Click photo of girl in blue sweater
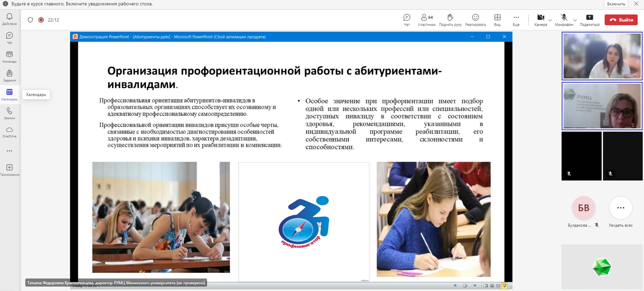Screen dimensions: 644x291 tap(433, 219)
